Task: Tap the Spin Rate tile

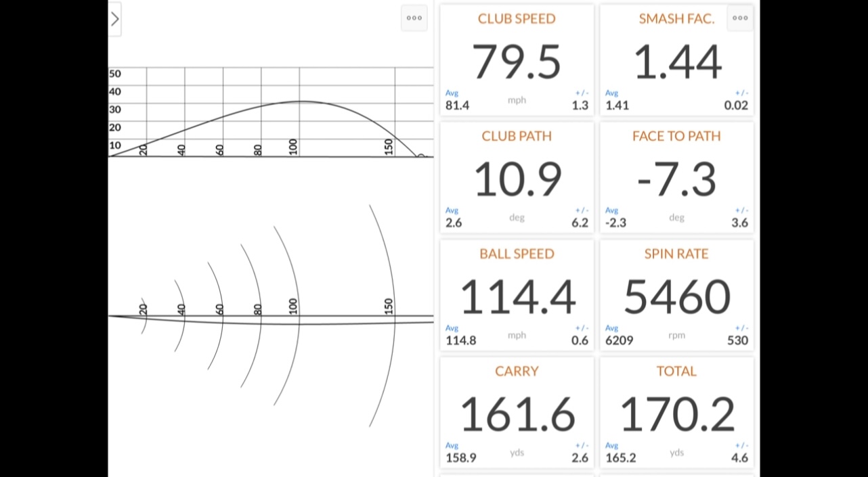Action: point(676,296)
